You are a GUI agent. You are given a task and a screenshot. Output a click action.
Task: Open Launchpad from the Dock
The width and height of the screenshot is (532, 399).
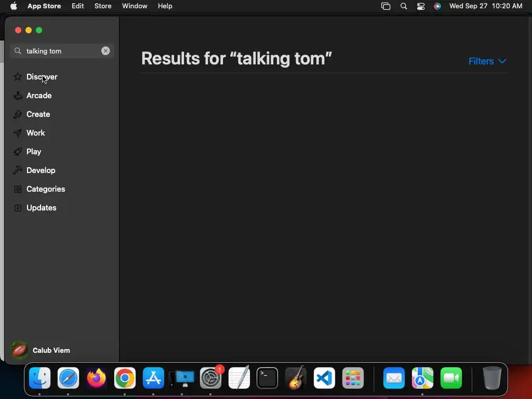pos(353,378)
